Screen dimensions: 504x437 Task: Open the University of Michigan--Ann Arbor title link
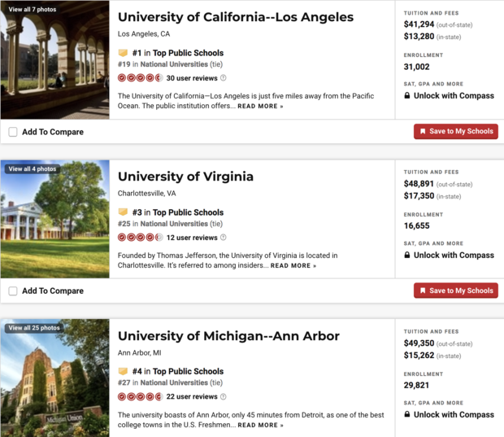tap(228, 336)
